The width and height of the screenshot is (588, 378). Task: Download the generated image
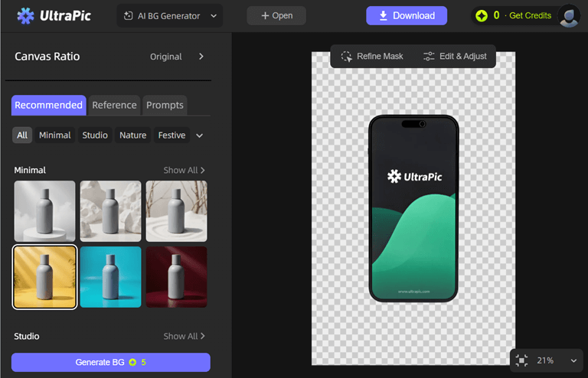point(407,16)
